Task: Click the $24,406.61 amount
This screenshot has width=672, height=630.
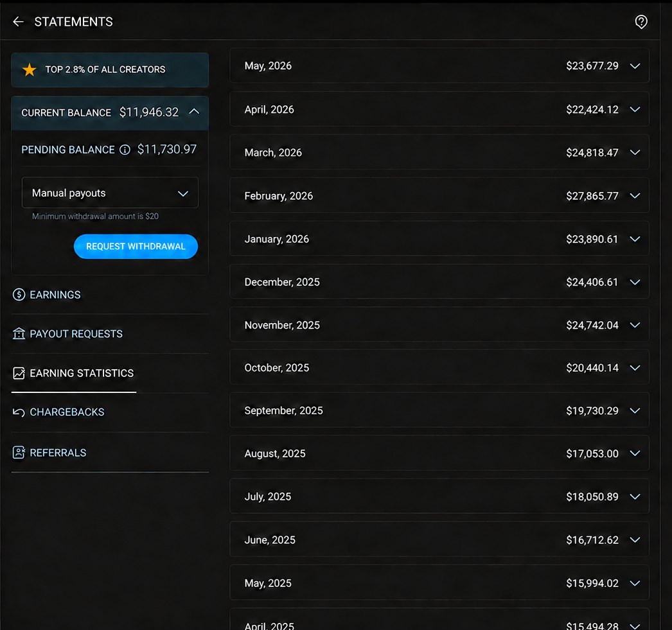Action: [592, 282]
